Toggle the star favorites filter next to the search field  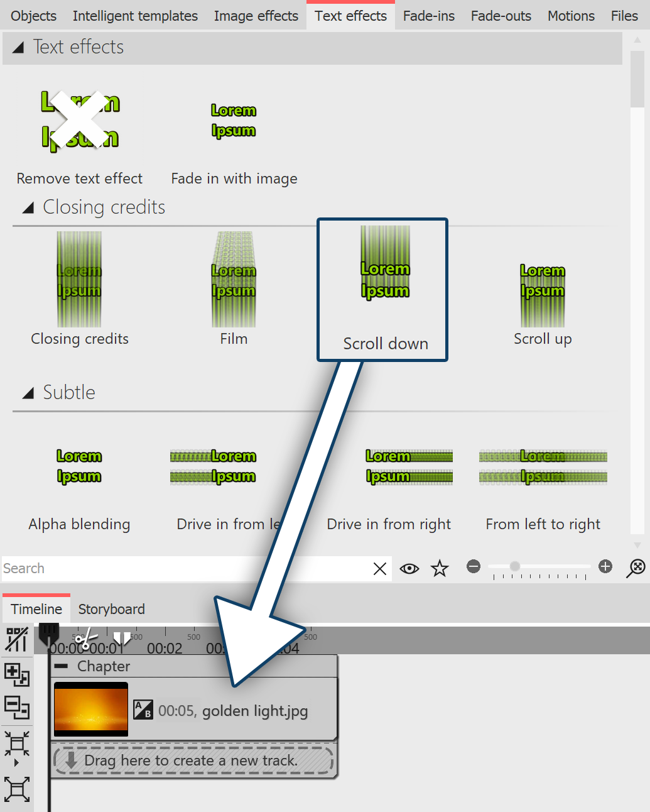(440, 568)
